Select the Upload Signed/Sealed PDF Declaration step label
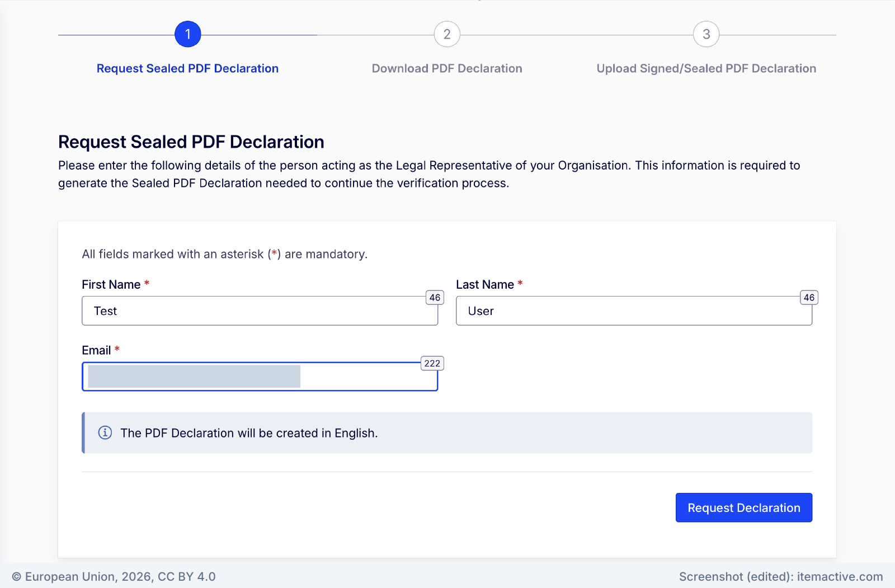 tap(706, 68)
